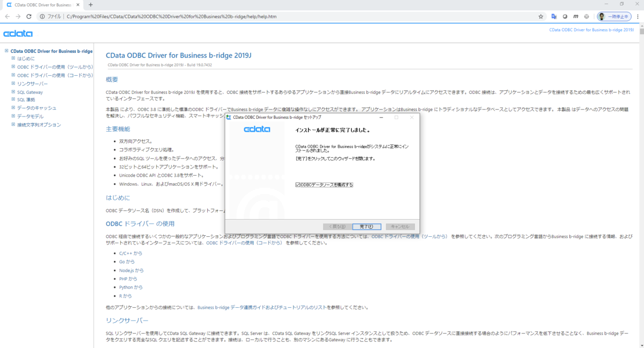The height and width of the screenshot is (348, 644).
Task: Close the CData ODBC Driver tab
Action: coord(79,4)
